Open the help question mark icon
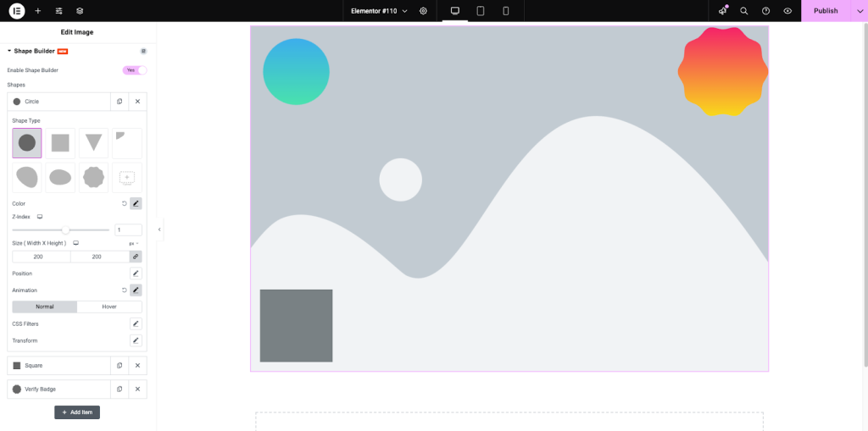 [765, 11]
